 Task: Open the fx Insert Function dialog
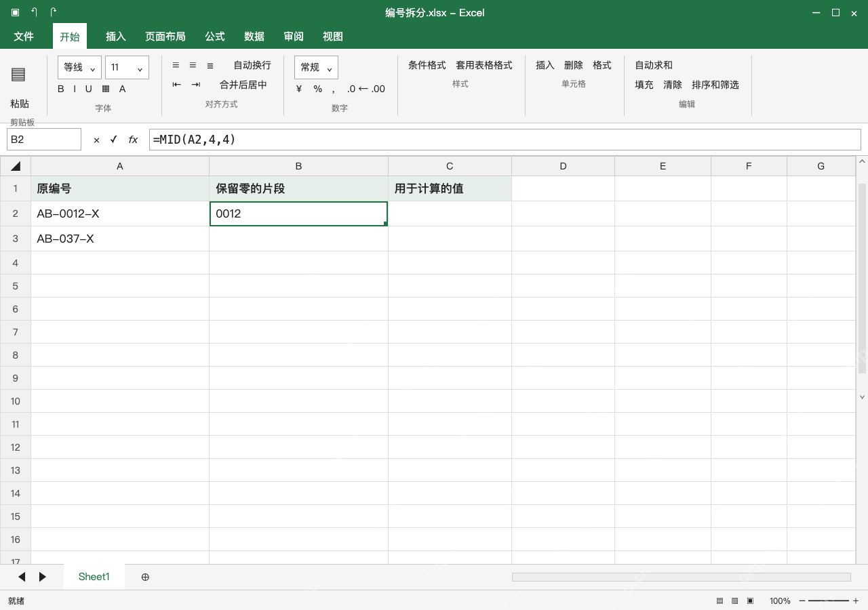pyautogui.click(x=133, y=140)
